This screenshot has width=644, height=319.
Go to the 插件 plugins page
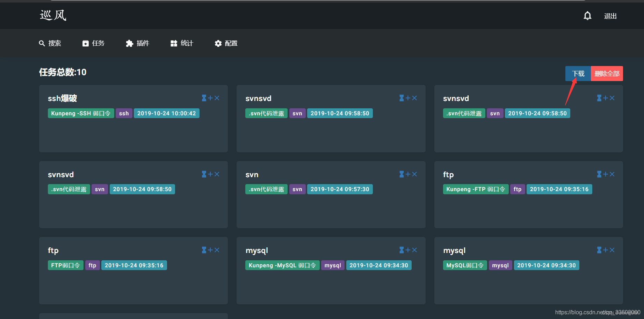point(138,43)
